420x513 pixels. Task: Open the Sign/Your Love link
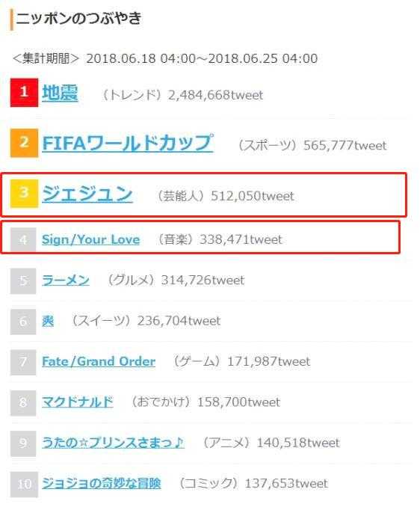click(x=91, y=239)
